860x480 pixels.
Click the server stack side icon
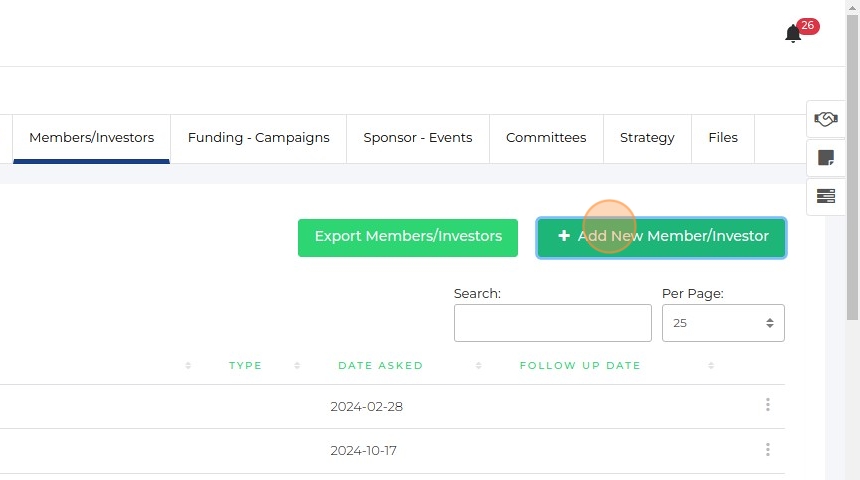click(825, 196)
